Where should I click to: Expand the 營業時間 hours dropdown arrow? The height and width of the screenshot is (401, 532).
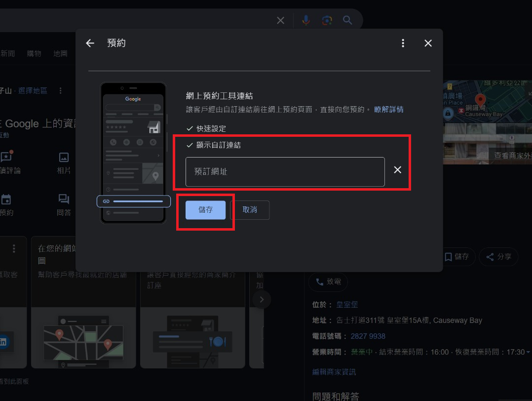pos(528,352)
